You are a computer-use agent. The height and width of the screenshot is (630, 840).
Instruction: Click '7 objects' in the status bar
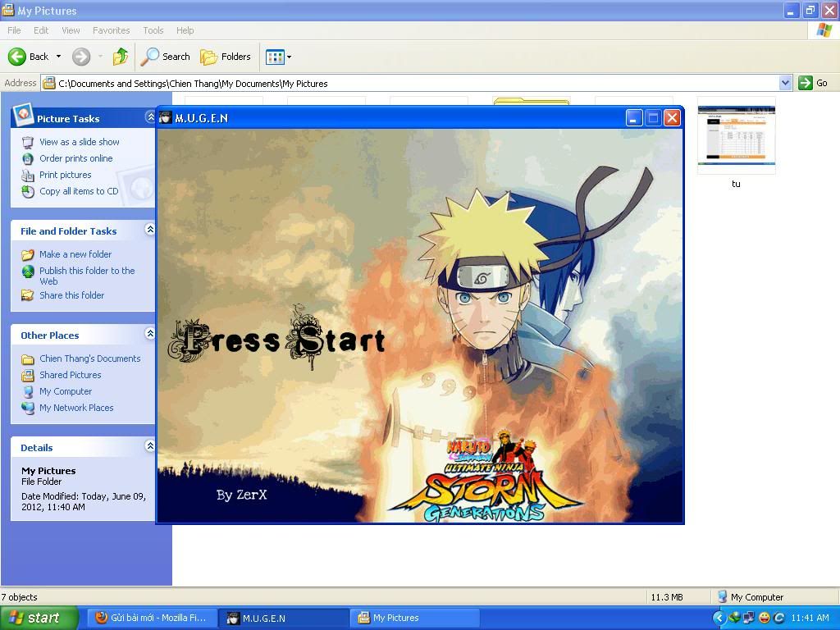[20, 597]
